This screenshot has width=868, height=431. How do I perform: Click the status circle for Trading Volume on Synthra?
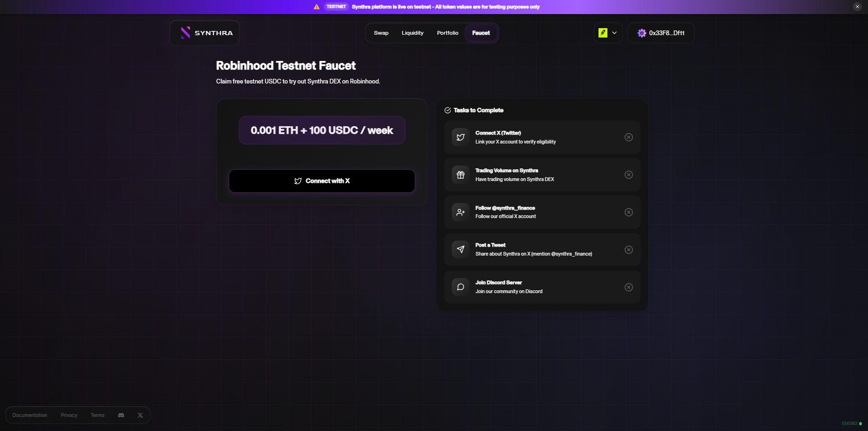(x=629, y=175)
